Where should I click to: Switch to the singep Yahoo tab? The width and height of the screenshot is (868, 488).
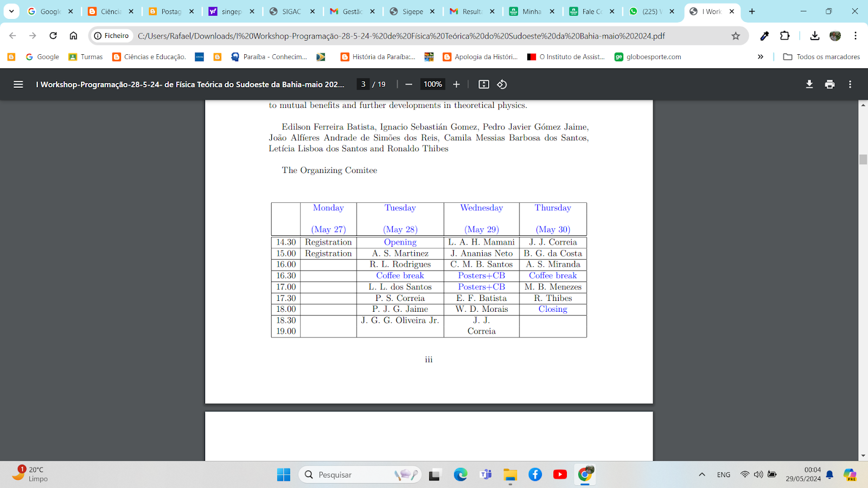(x=232, y=11)
